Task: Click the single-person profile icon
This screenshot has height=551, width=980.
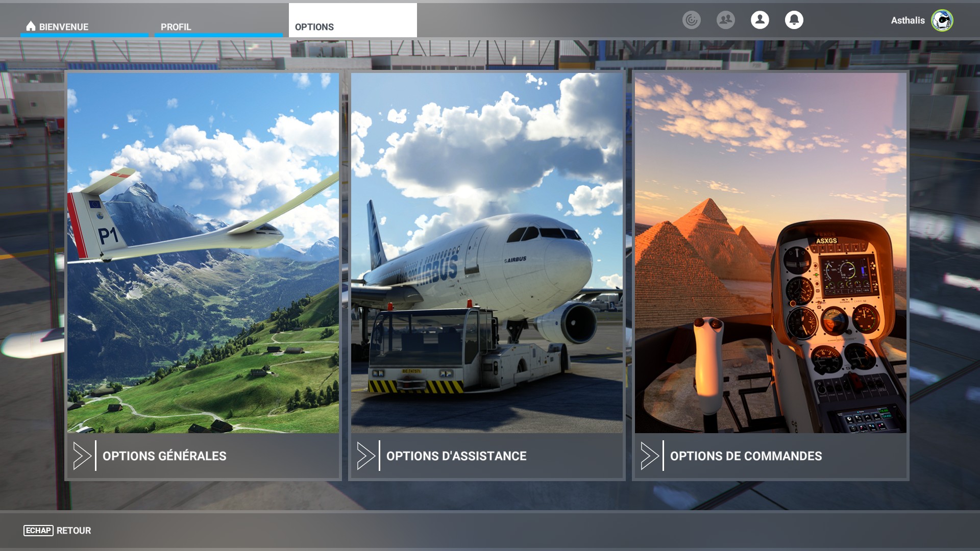Action: point(759,20)
